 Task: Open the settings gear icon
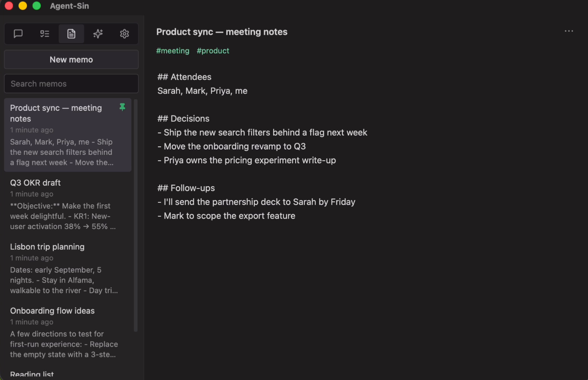(124, 34)
